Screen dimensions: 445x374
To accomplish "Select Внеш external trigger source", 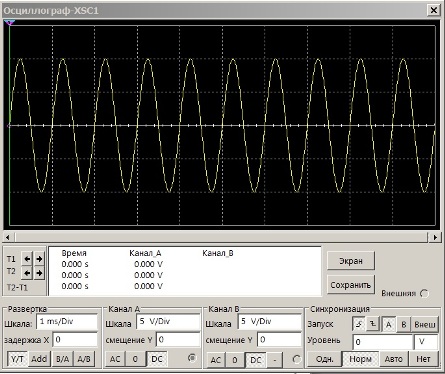I will (425, 324).
